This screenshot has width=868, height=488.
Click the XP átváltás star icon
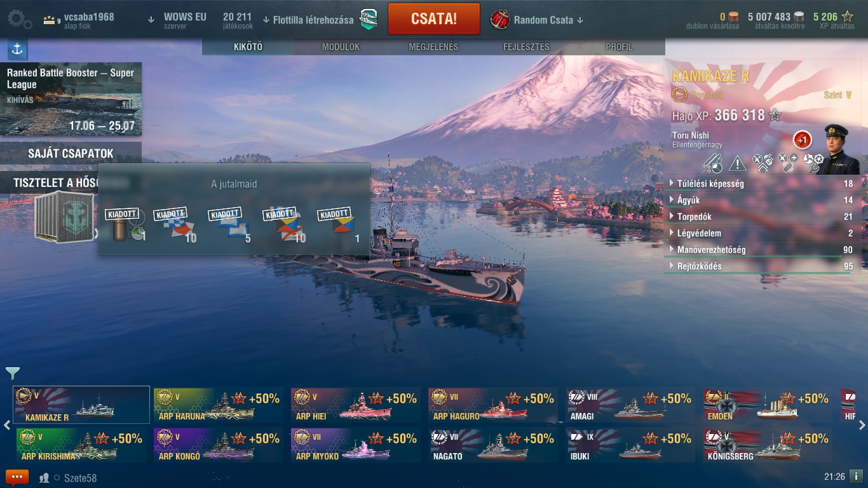(x=847, y=17)
